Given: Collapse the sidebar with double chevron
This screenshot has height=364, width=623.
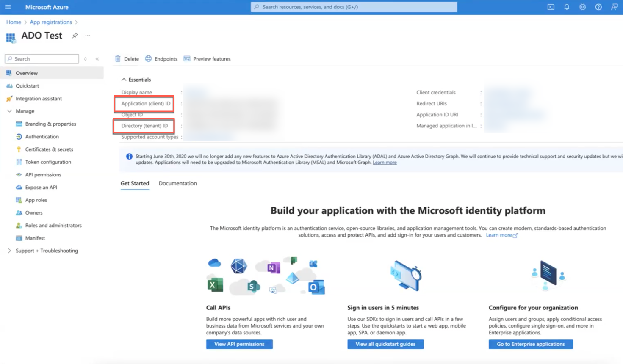Looking at the screenshot, I should (97, 59).
